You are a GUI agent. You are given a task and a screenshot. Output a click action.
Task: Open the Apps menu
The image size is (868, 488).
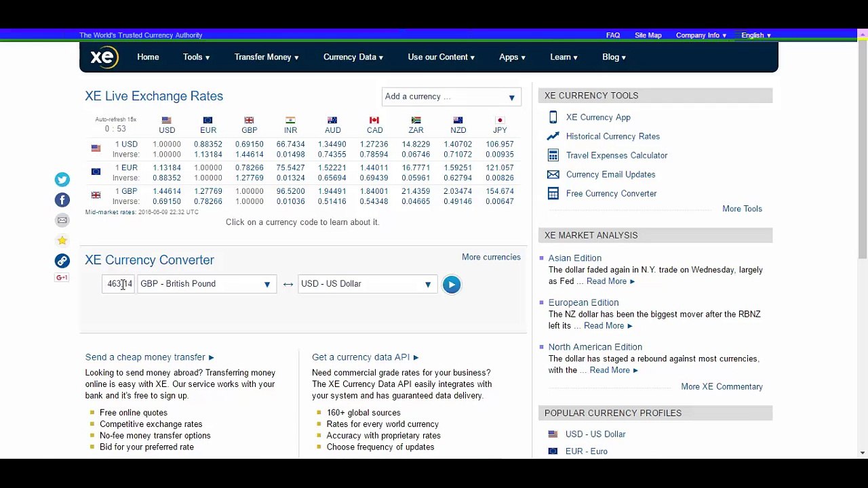click(512, 57)
